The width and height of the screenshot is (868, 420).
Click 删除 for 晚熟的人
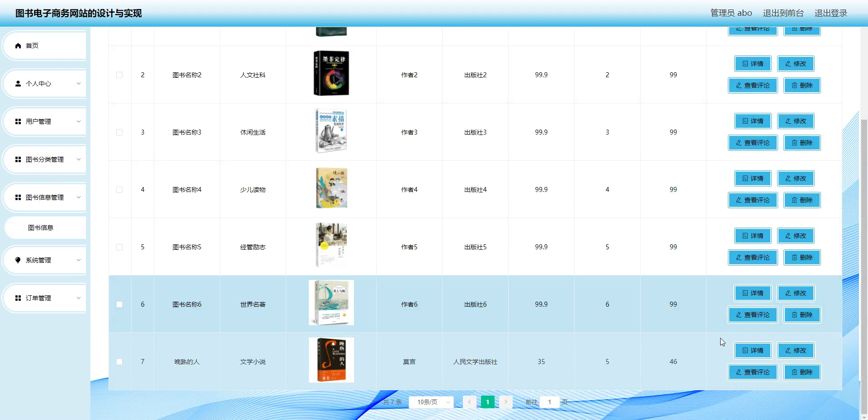[x=802, y=372]
